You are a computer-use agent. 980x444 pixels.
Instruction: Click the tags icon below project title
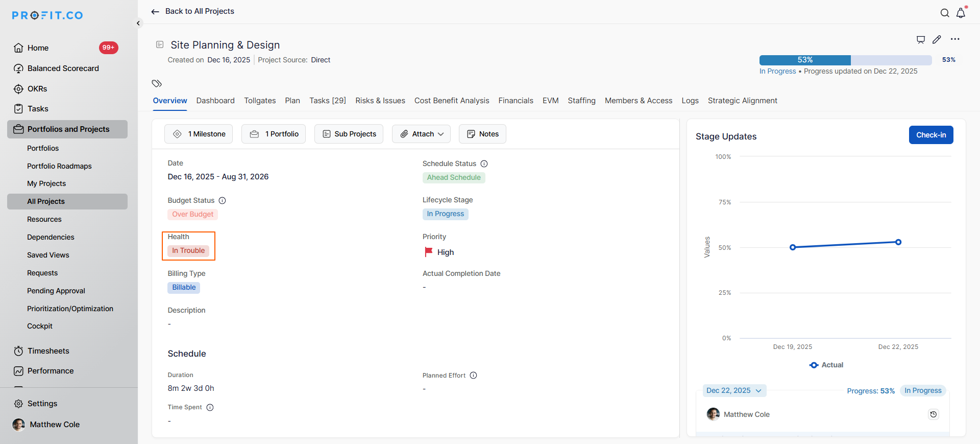click(x=157, y=83)
